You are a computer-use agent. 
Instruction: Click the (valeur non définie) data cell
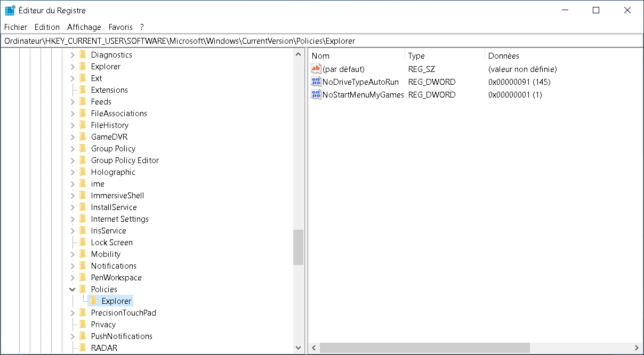(x=522, y=69)
